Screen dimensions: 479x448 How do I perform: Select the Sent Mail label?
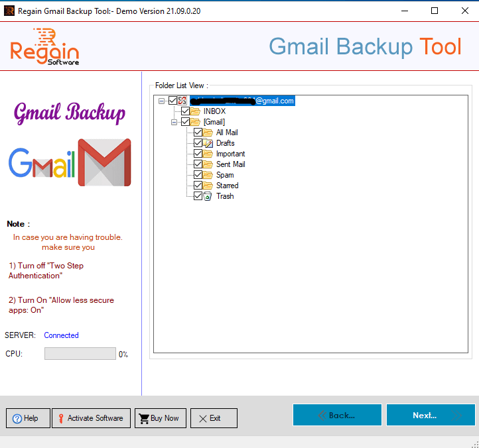click(231, 164)
